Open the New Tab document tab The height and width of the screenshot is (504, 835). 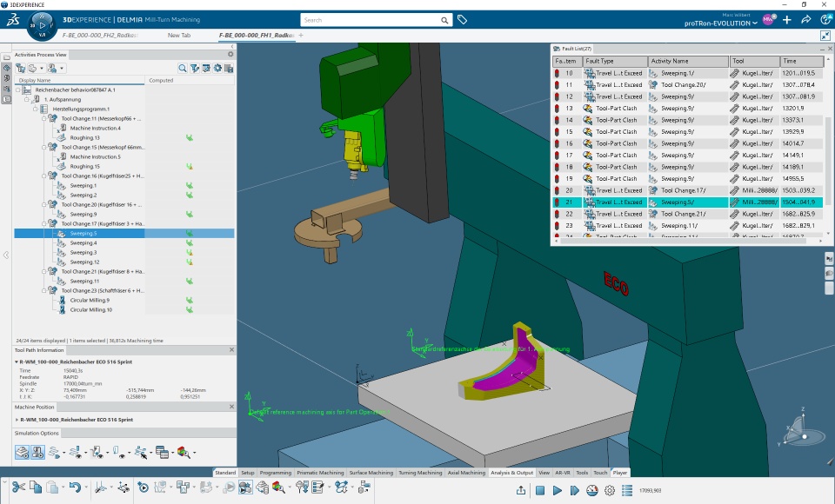[x=179, y=35]
